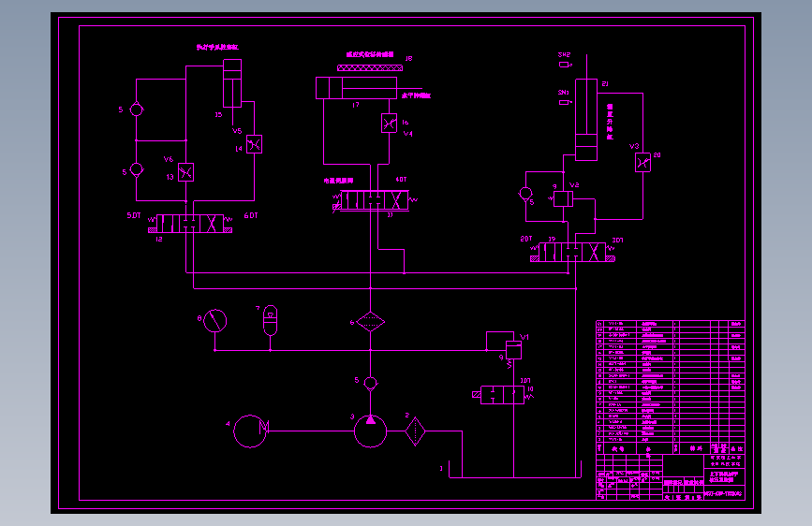This screenshot has width=812, height=526.
Task: Select the accumulator symbol labeled 7
Action: (x=271, y=320)
